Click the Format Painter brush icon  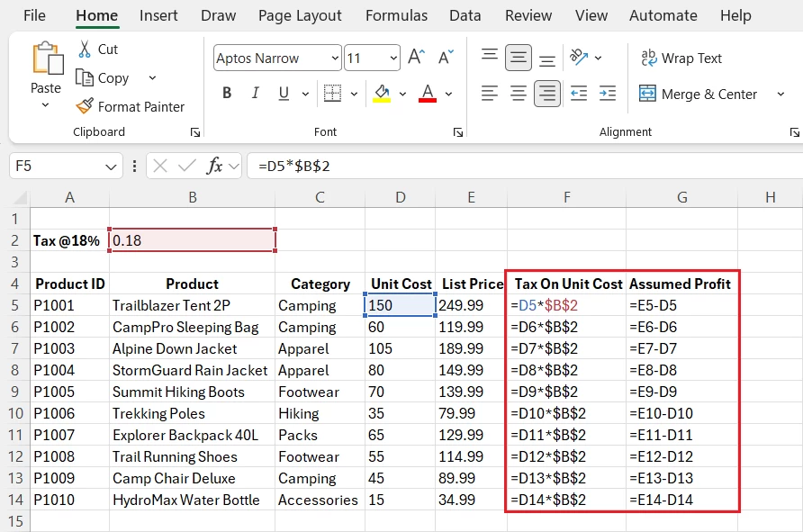85,106
